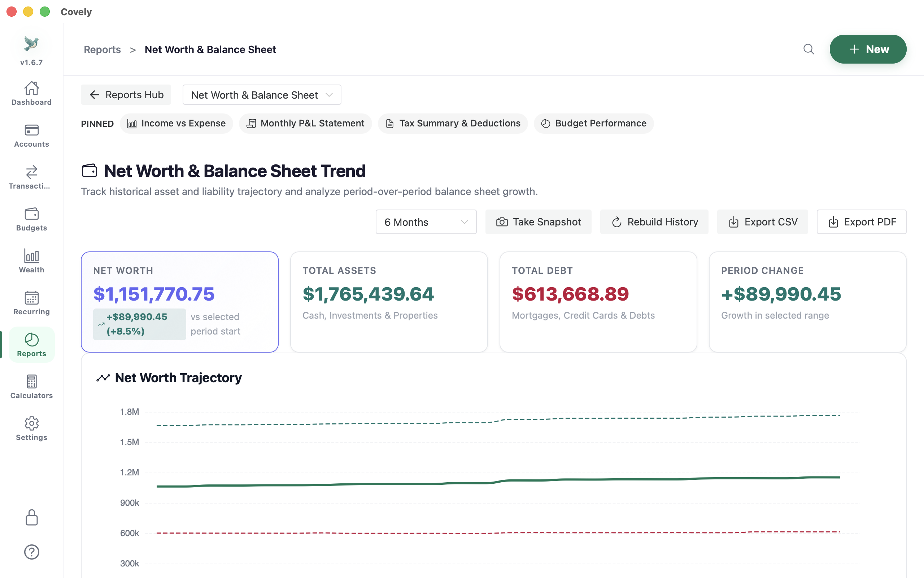The height and width of the screenshot is (578, 924).
Task: Select the Period Change summary card
Action: pos(807,302)
